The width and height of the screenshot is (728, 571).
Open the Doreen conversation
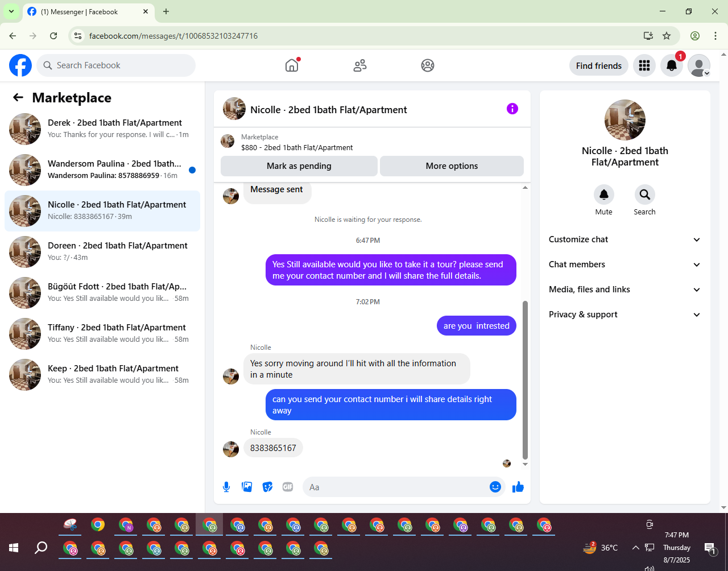pos(102,252)
